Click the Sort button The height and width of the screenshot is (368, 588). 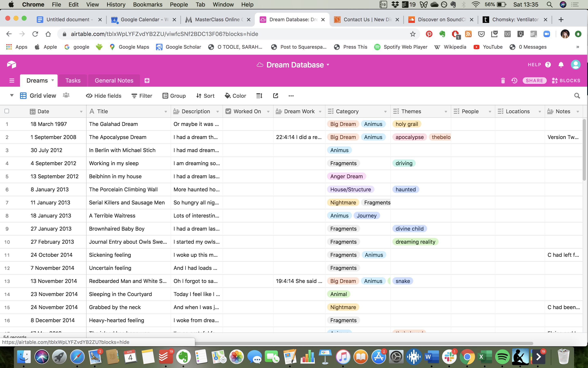(205, 96)
